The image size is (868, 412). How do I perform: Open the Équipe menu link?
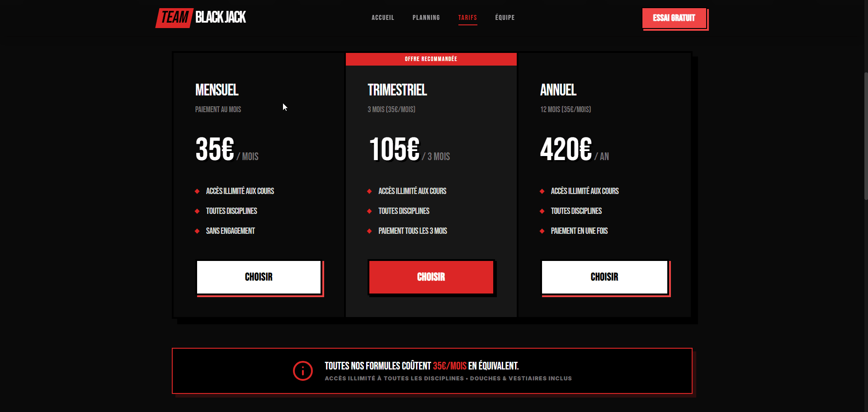pyautogui.click(x=505, y=18)
